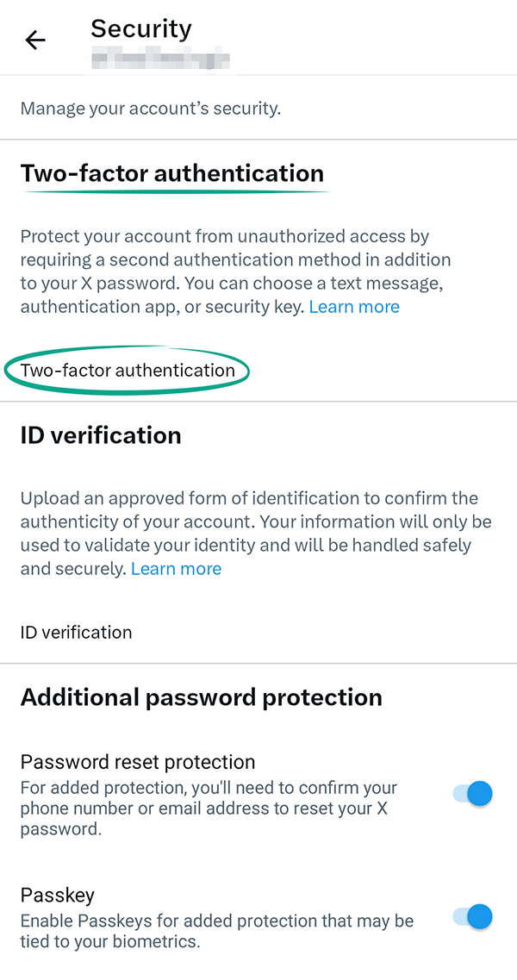Click the green underline beneath Two-factor heading
Screen dimensions: 517x980
point(177,191)
